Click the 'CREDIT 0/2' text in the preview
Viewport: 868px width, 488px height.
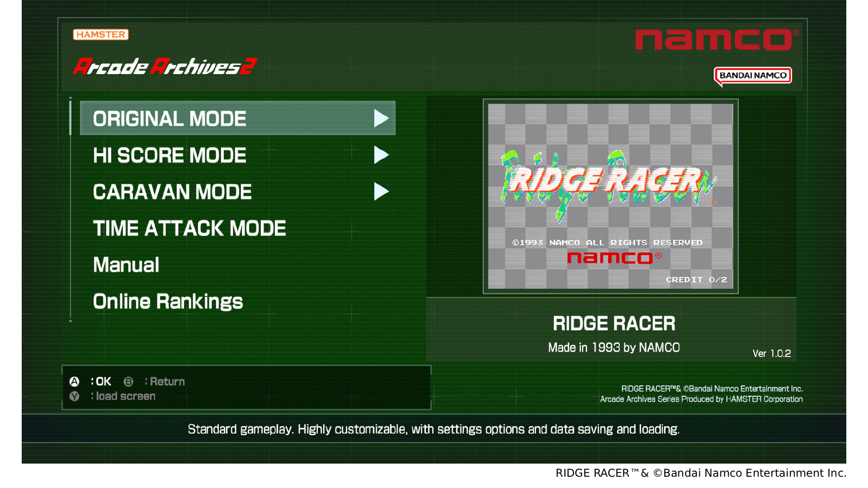tap(697, 280)
